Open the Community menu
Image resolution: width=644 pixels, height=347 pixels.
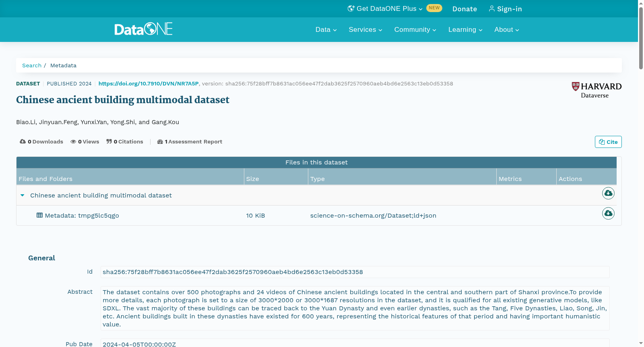click(415, 29)
